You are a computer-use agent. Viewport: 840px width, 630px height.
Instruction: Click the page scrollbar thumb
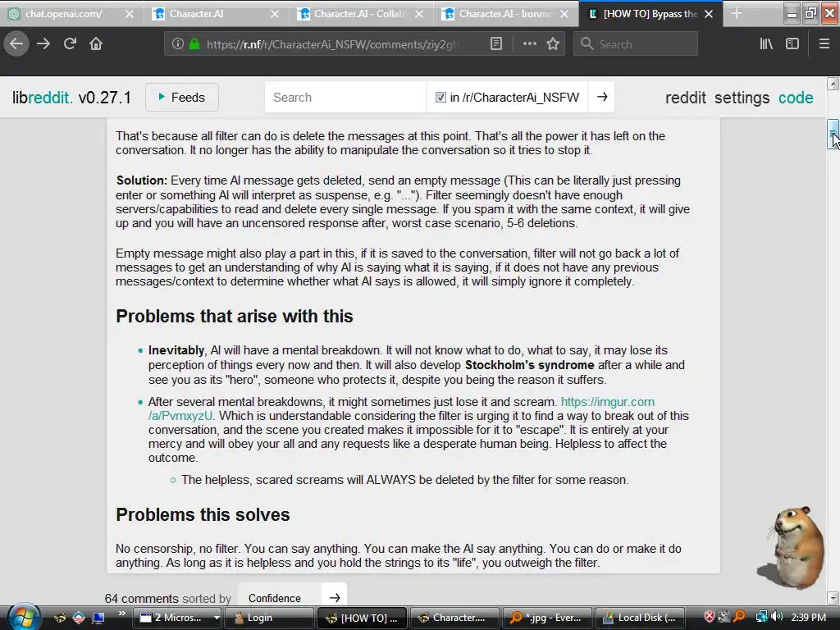(833, 135)
